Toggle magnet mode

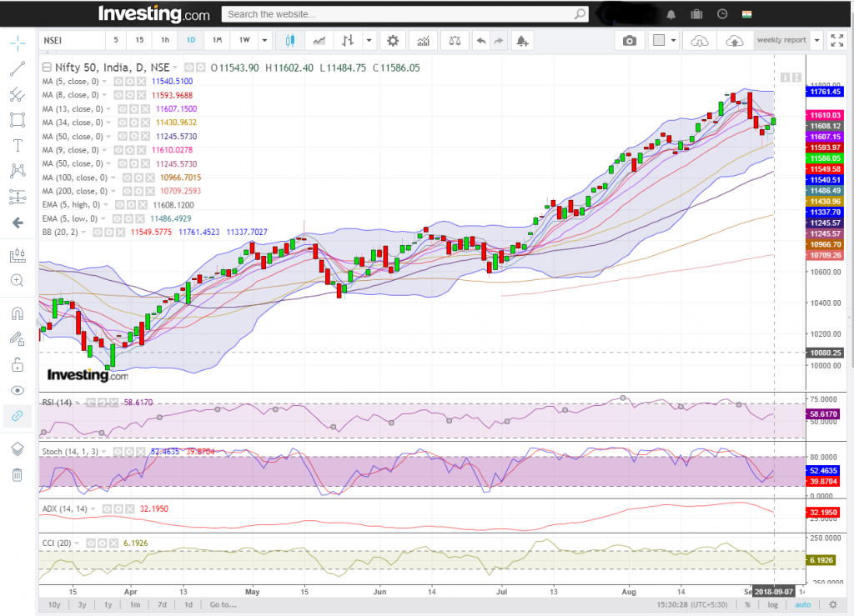coord(18,313)
